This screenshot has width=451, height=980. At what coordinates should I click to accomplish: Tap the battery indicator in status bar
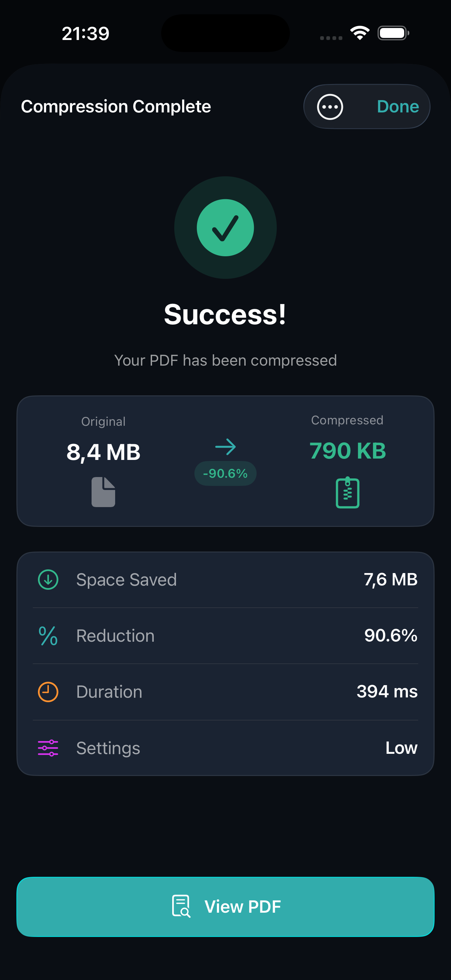coord(393,33)
